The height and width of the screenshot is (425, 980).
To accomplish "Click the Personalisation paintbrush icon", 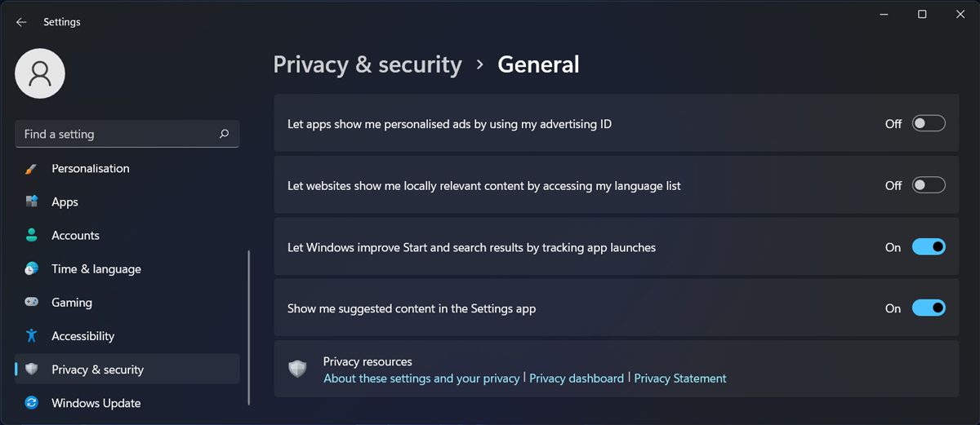I will (32, 169).
